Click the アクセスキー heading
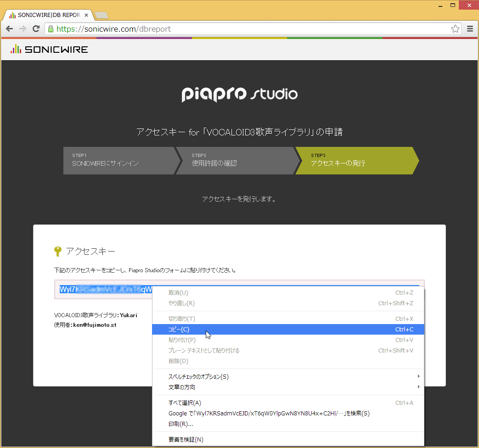 [91, 252]
